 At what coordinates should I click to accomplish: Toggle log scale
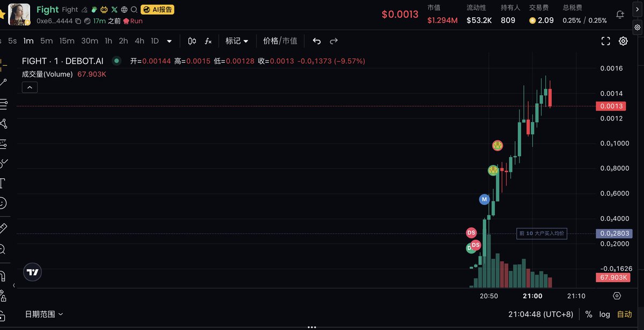(x=605, y=314)
